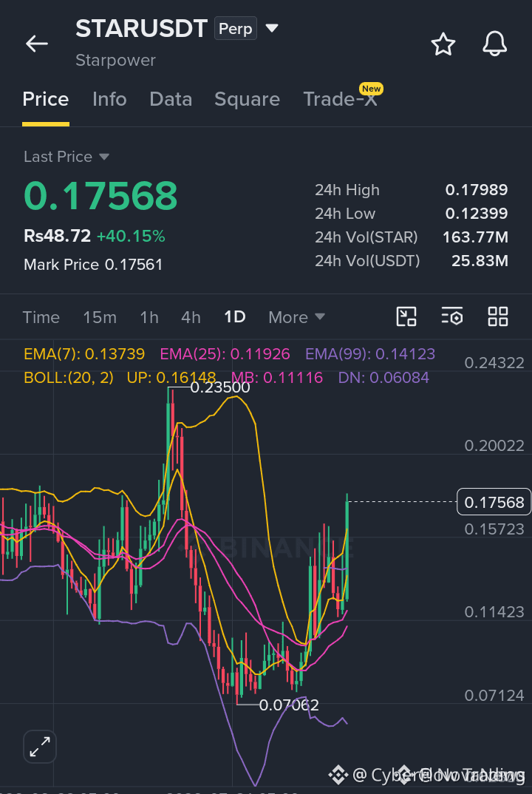This screenshot has height=794, width=532.
Task: Open chart indicator settings icon
Action: click(x=452, y=316)
